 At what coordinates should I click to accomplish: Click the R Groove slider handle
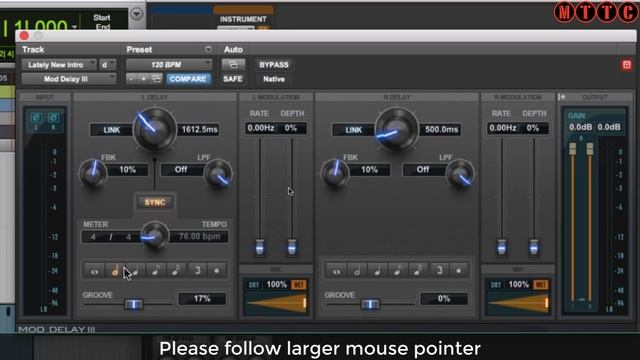coord(370,304)
